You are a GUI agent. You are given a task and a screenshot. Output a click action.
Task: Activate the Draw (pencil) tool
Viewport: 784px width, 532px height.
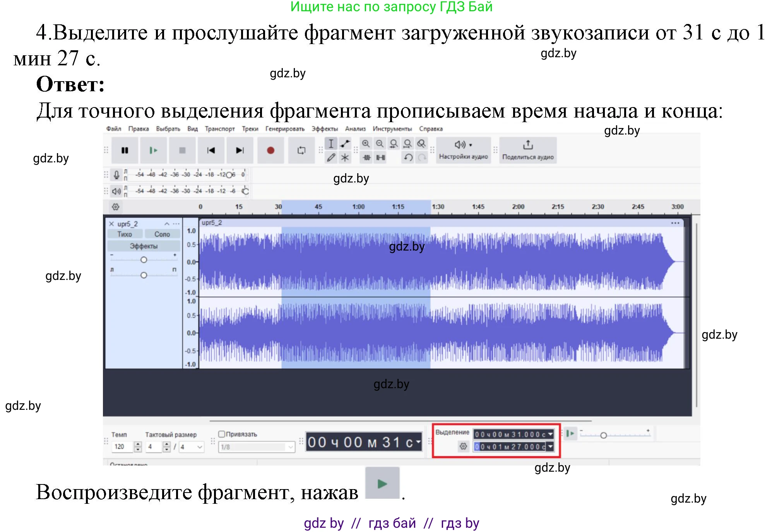coord(331,157)
